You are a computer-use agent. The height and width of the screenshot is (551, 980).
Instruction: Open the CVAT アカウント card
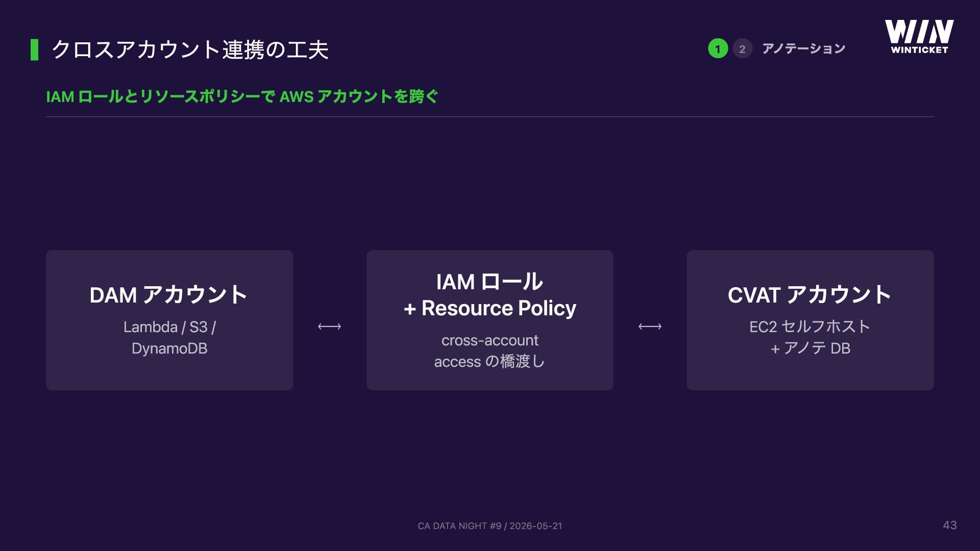[x=810, y=320]
